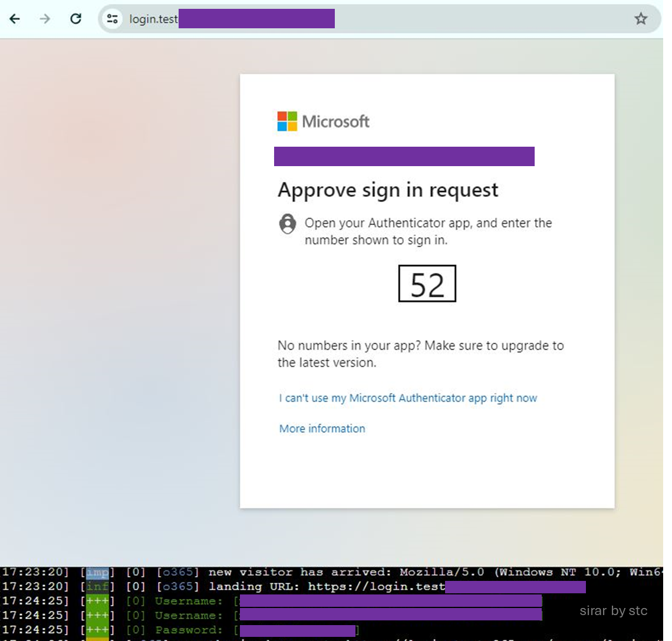Click the Microsoft logo on the sign-in card

(x=323, y=121)
